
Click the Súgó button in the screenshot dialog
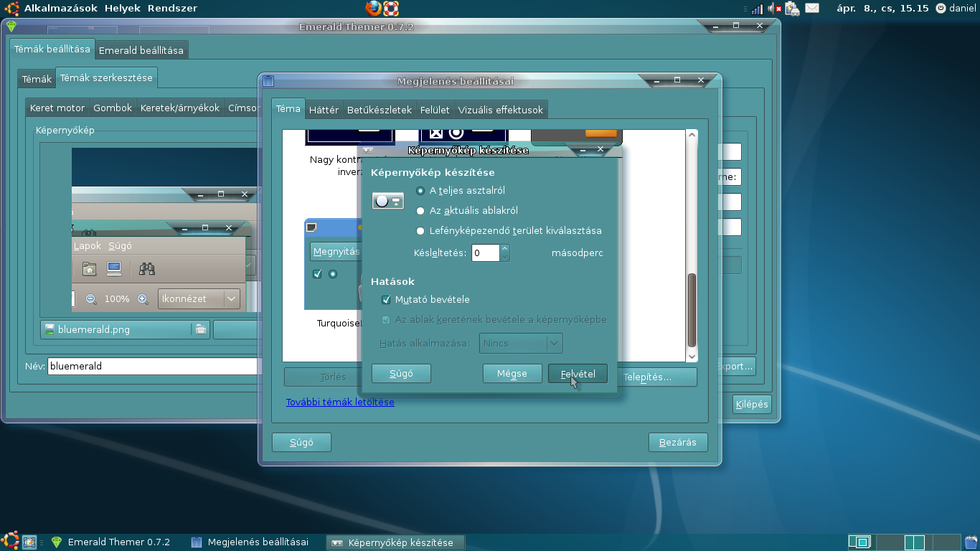click(x=401, y=374)
